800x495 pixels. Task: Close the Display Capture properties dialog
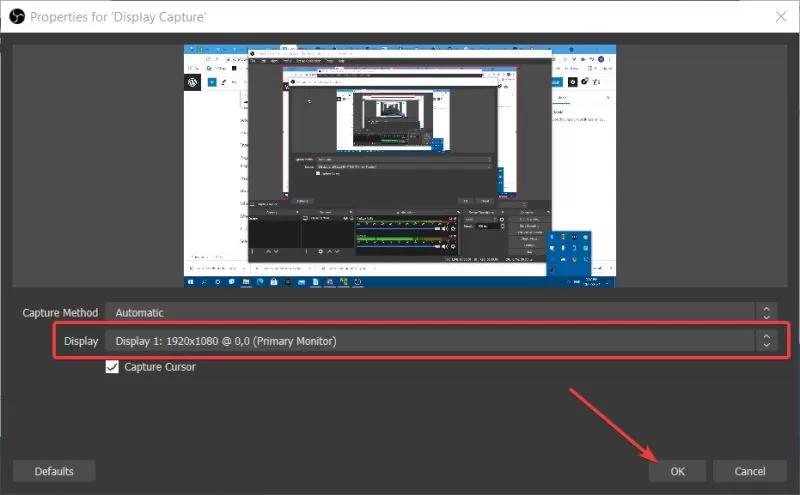[781, 16]
